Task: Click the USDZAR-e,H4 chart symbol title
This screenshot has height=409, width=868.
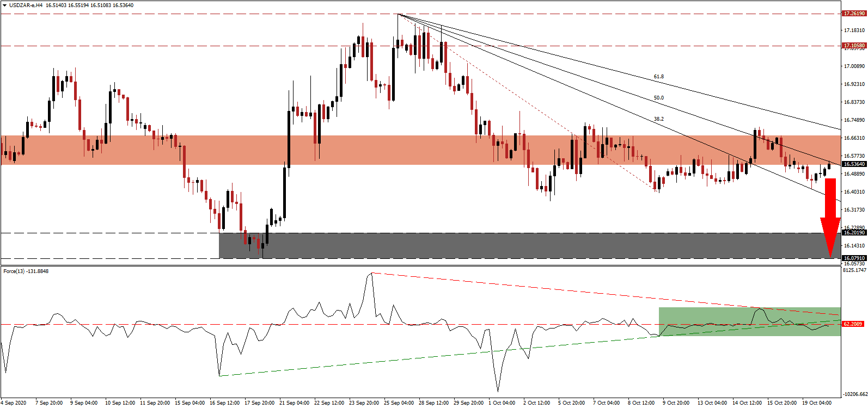Action: (x=26, y=5)
